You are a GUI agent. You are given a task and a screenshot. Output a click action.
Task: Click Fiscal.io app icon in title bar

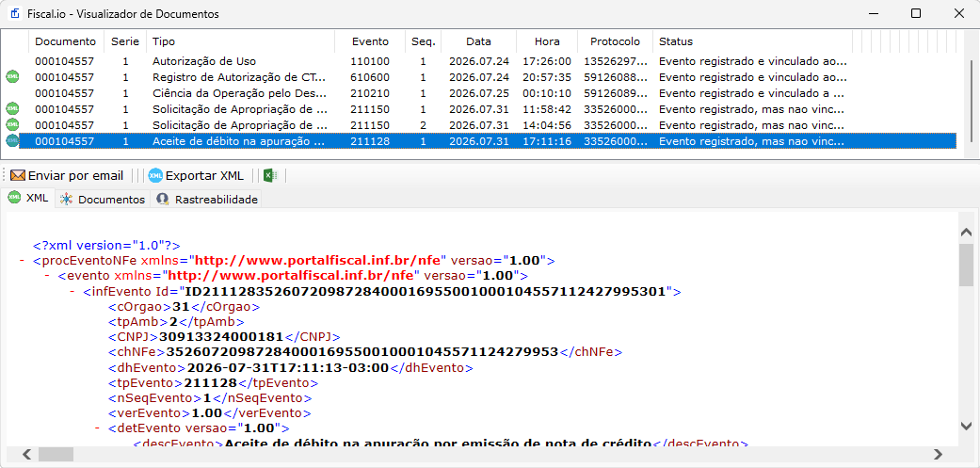point(15,13)
